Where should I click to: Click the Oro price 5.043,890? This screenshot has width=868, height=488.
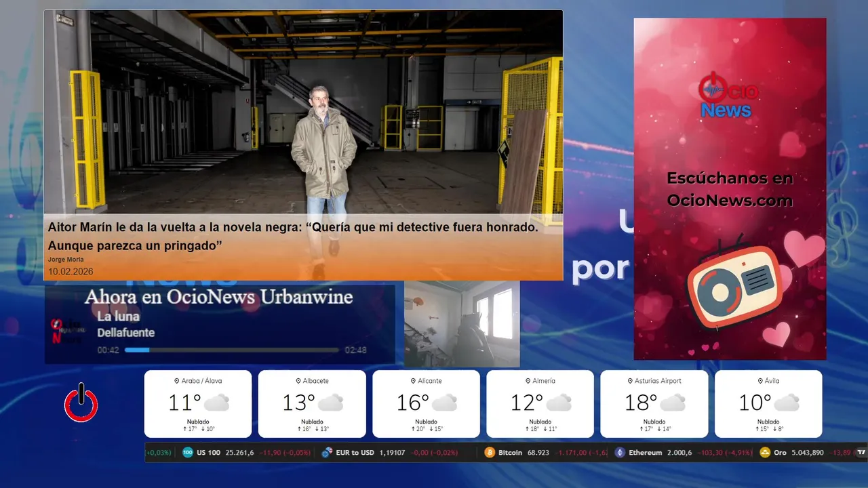click(808, 452)
